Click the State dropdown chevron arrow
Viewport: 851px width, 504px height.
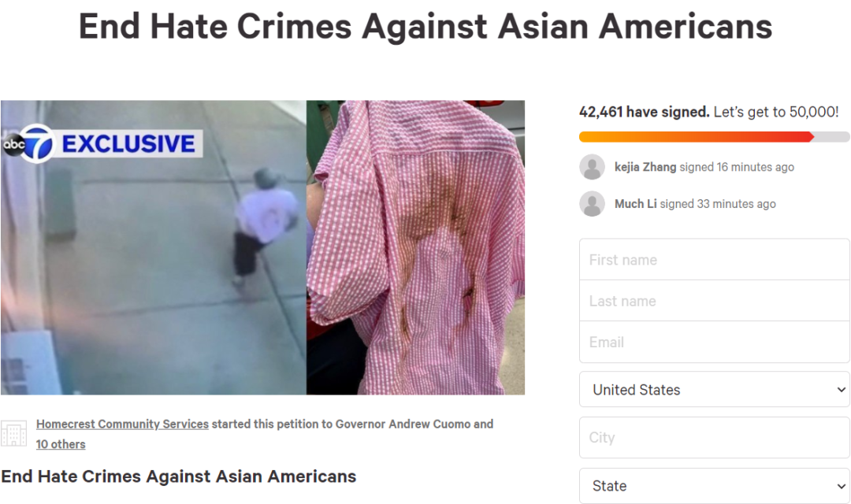[x=841, y=486]
